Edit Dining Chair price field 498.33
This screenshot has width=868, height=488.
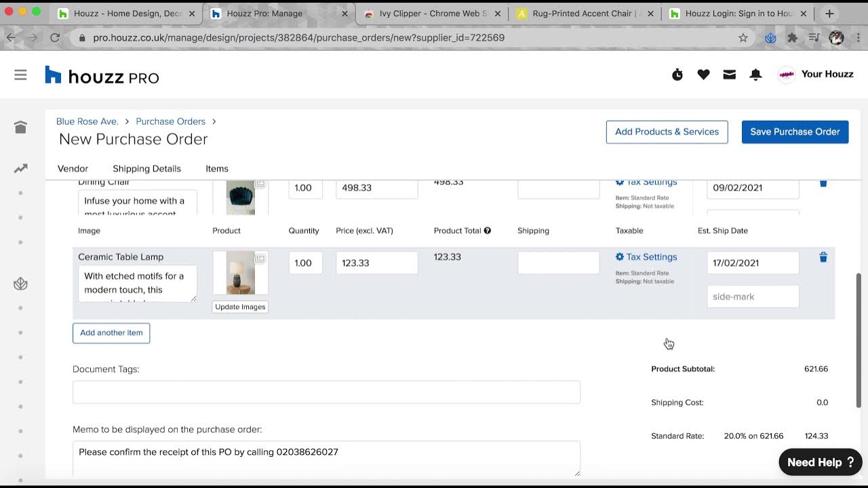pos(376,188)
